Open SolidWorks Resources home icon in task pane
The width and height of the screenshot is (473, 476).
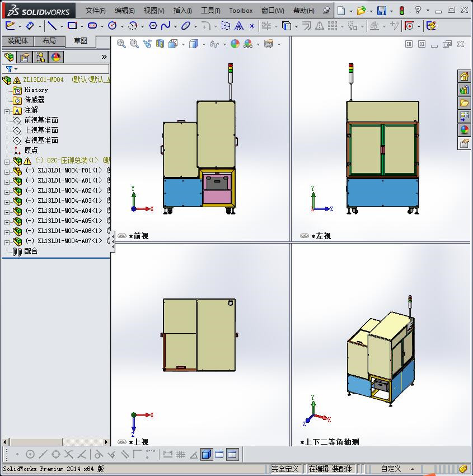pyautogui.click(x=464, y=77)
